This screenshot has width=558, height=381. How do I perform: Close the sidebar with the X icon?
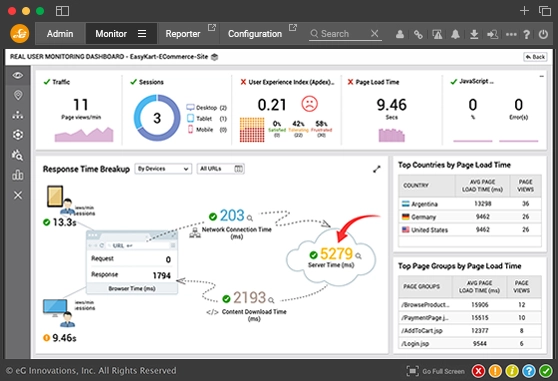click(x=18, y=195)
